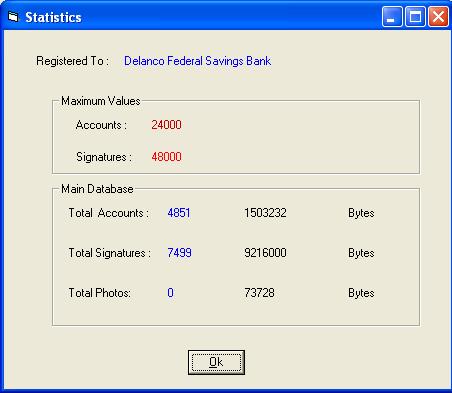Click the 73728 bytes value

coord(259,293)
